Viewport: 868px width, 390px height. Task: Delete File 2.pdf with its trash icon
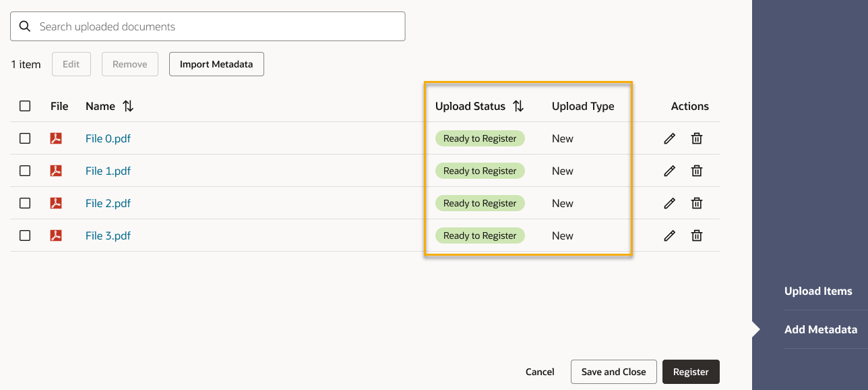click(697, 203)
